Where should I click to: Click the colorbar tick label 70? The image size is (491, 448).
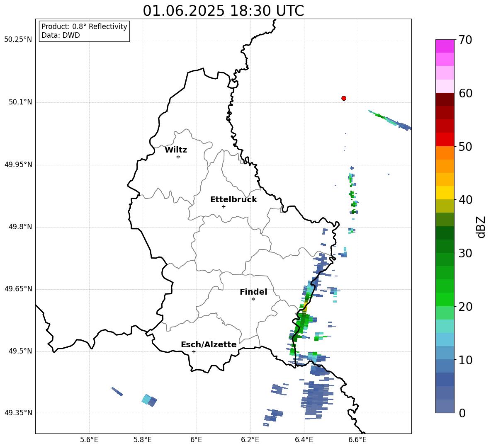(x=465, y=40)
